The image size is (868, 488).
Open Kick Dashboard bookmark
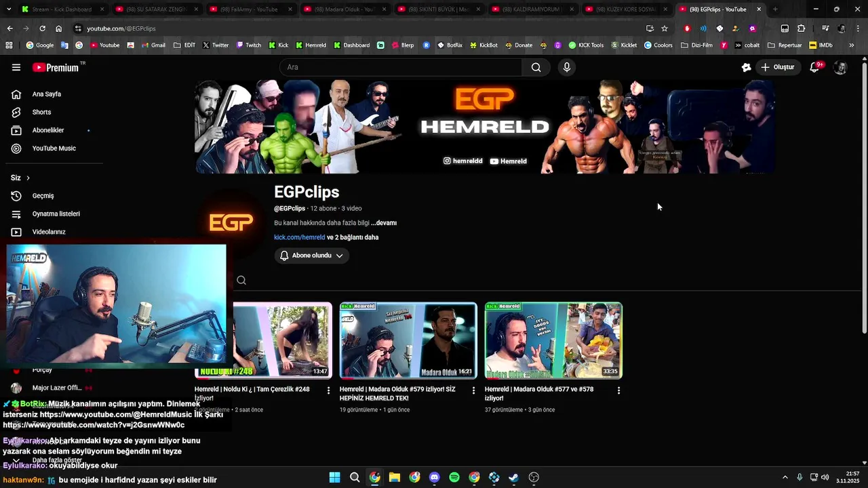(x=351, y=45)
